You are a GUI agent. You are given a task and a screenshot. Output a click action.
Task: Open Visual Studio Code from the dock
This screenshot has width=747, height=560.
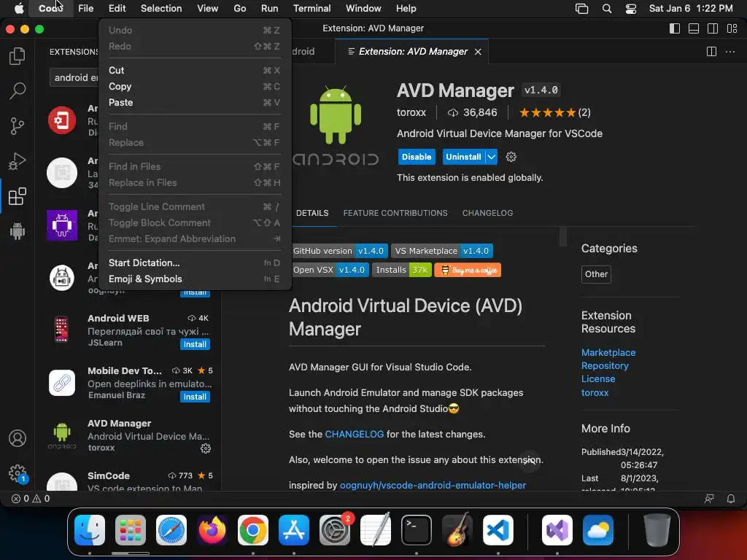tap(498, 530)
